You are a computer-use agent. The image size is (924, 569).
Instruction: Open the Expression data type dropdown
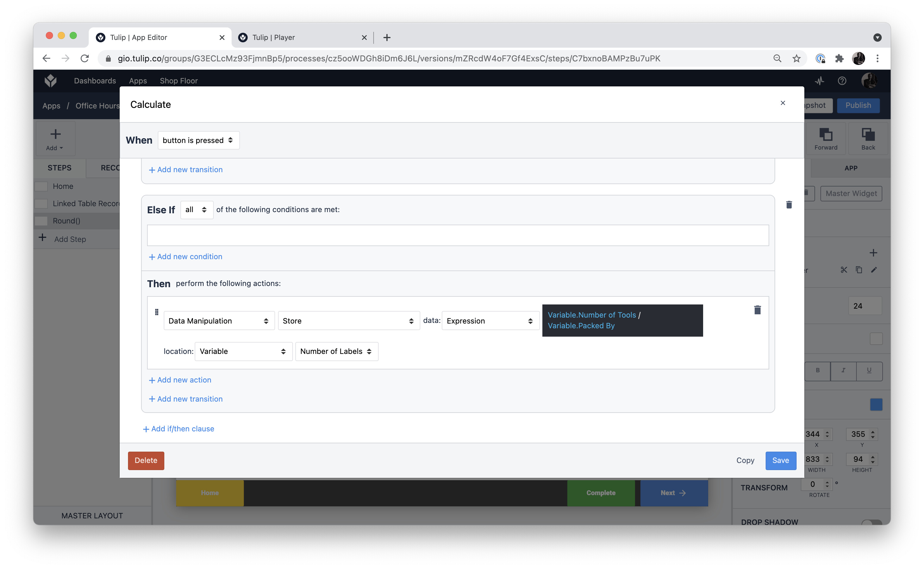[491, 321]
